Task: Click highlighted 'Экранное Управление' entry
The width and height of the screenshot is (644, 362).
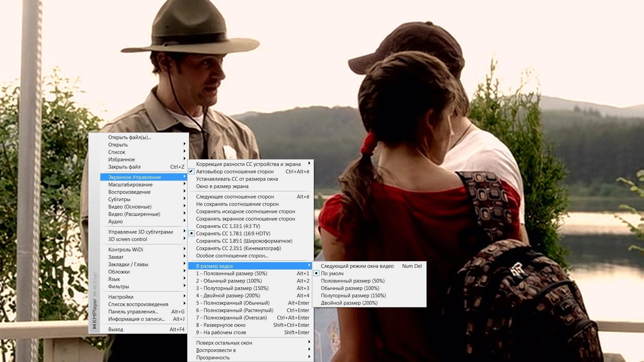Action: click(x=144, y=177)
